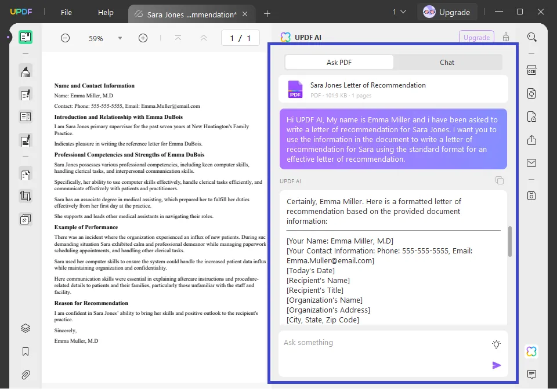Go to previous page arrow
Viewport: 557px width, 392px height.
pos(204,38)
